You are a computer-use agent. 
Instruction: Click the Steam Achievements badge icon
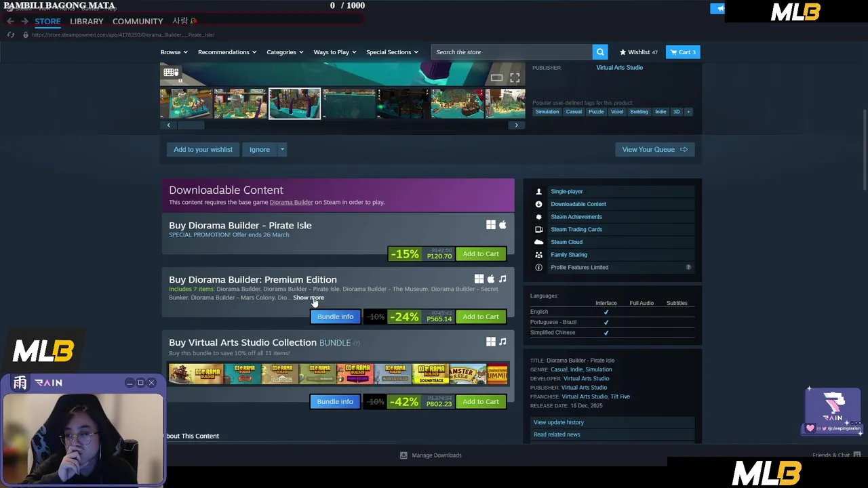tap(538, 217)
